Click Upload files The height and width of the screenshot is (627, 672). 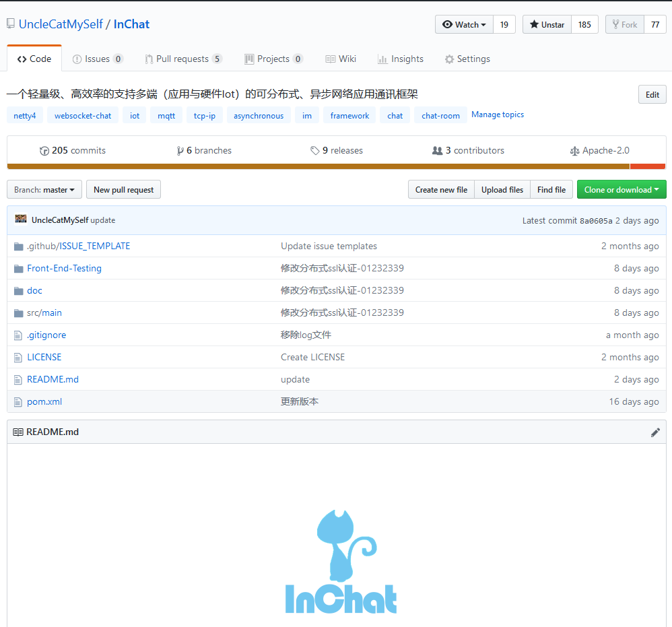[x=502, y=189]
